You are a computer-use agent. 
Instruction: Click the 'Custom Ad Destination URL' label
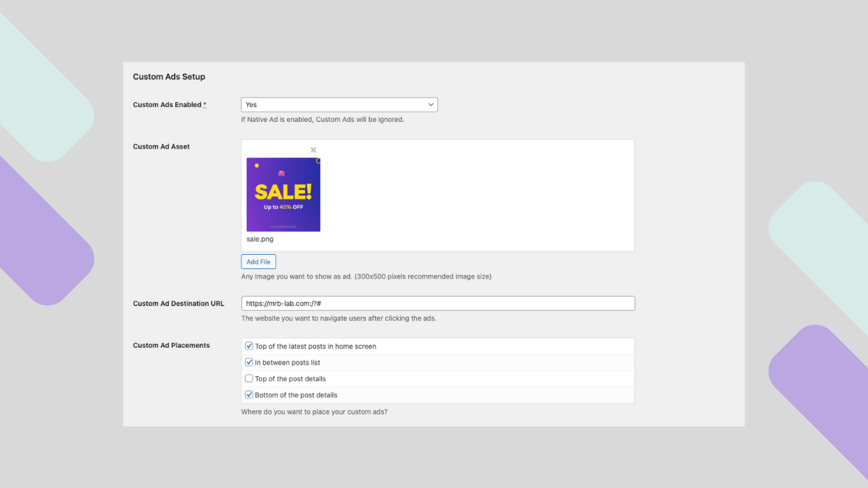coord(178,304)
